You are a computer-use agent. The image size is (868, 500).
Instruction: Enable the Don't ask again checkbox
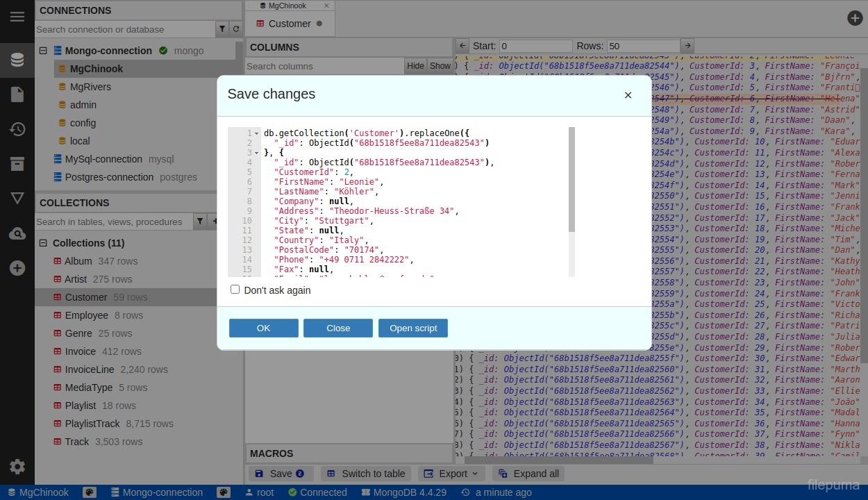tap(235, 290)
